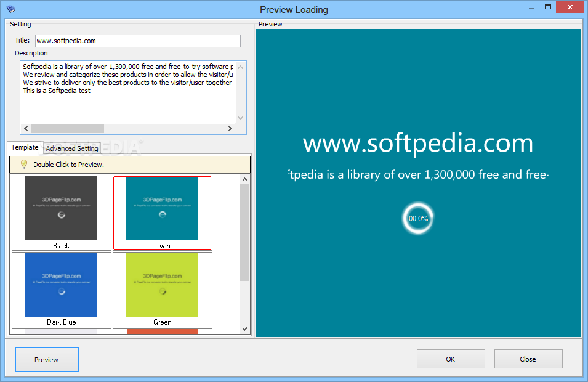588x382 pixels.
Task: Select the partially visible orange template thumbnail
Action: point(163,331)
